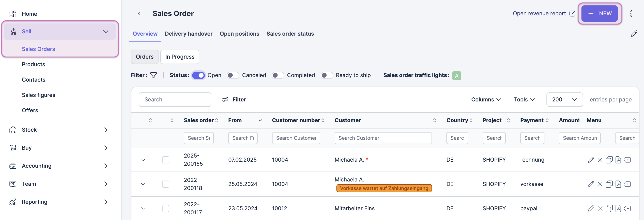Click the pencil edit icon beside the tabs
Image resolution: width=644 pixels, height=220 pixels.
click(634, 34)
